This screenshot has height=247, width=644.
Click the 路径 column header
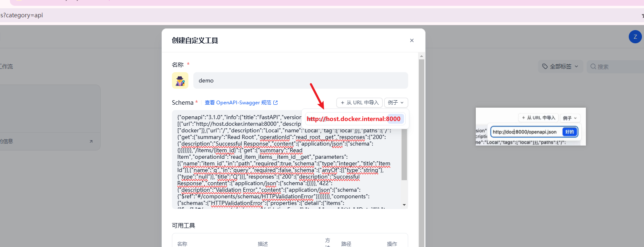(x=346, y=244)
